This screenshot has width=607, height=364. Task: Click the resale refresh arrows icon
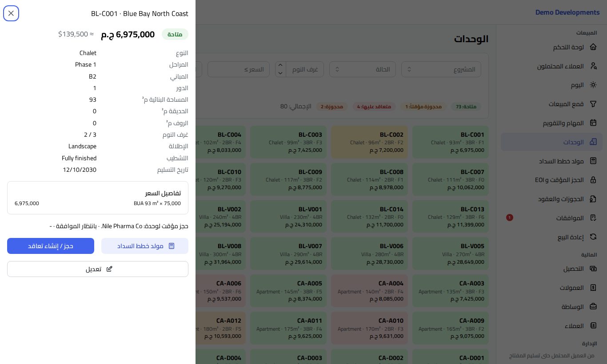click(593, 237)
